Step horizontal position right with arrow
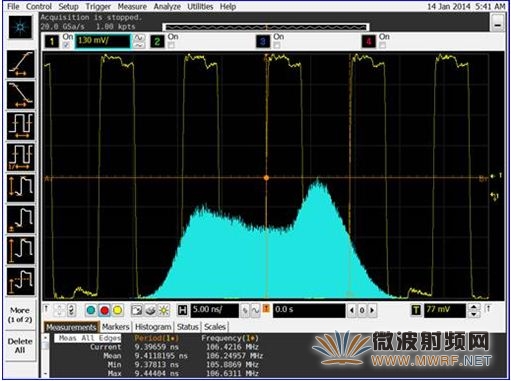The width and height of the screenshot is (511, 381). click(372, 310)
